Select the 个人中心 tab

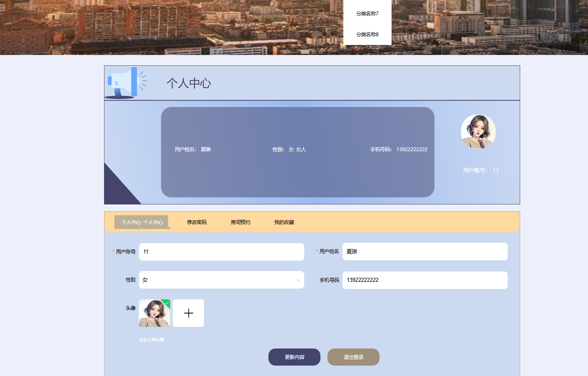(142, 222)
